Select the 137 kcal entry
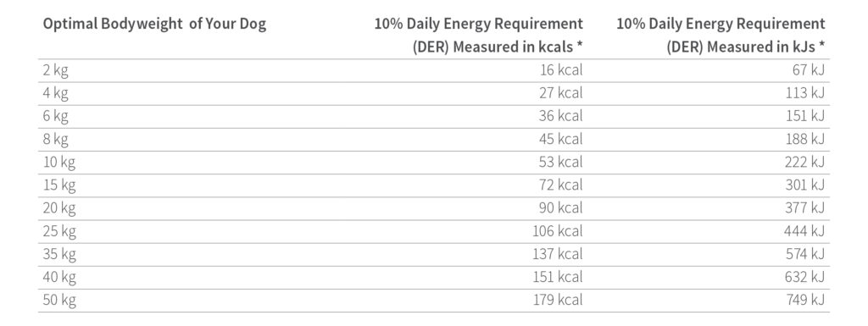 tap(558, 254)
